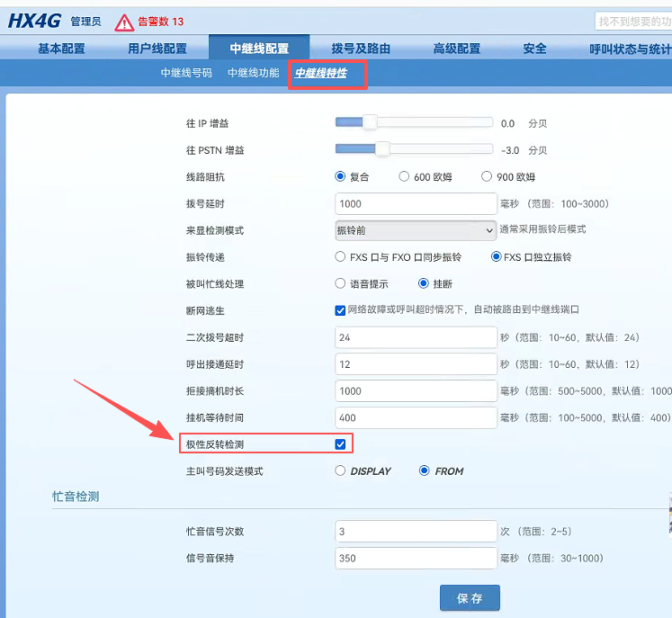672x618 pixels.
Task: Click the 保存 button
Action: (x=470, y=598)
